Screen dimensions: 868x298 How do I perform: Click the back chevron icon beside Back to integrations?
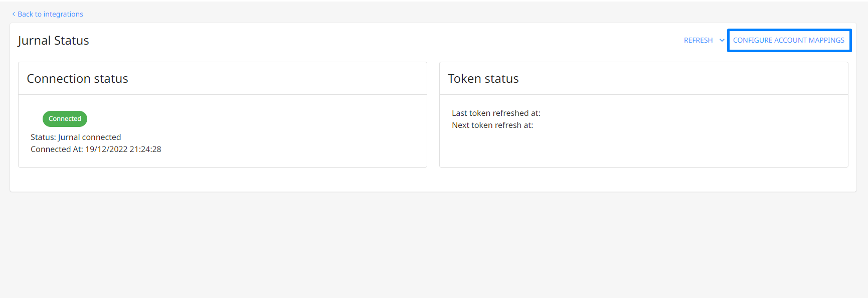coord(14,14)
